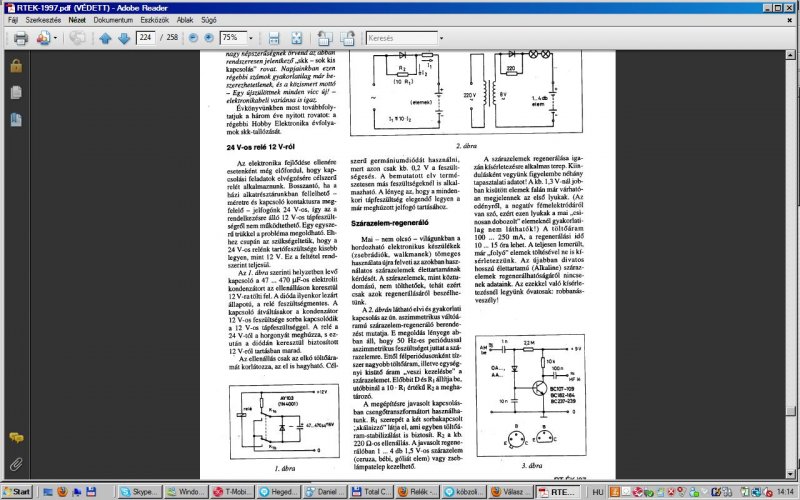Switch to Total C... taskbar button
The height and width of the screenshot is (500, 800).
371,492
